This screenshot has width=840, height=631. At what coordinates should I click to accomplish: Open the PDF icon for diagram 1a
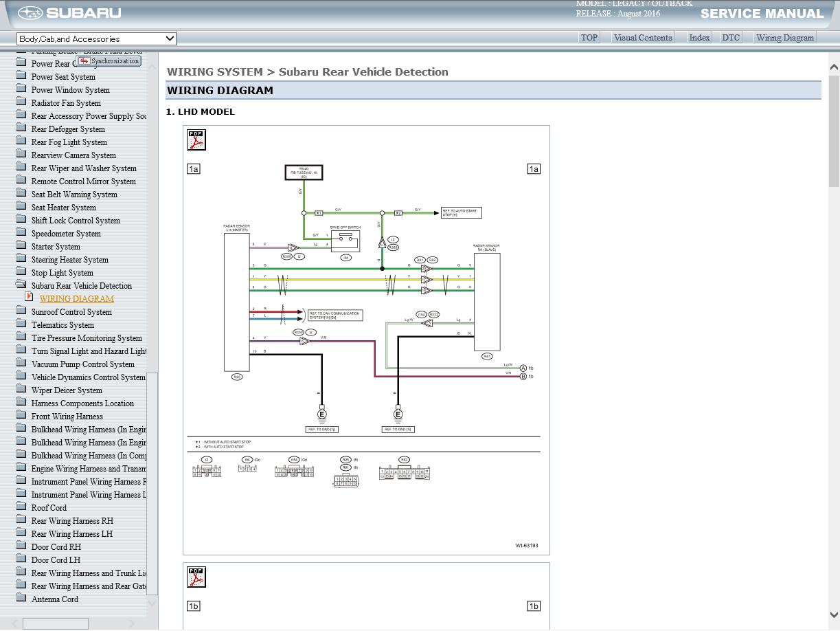coord(196,140)
